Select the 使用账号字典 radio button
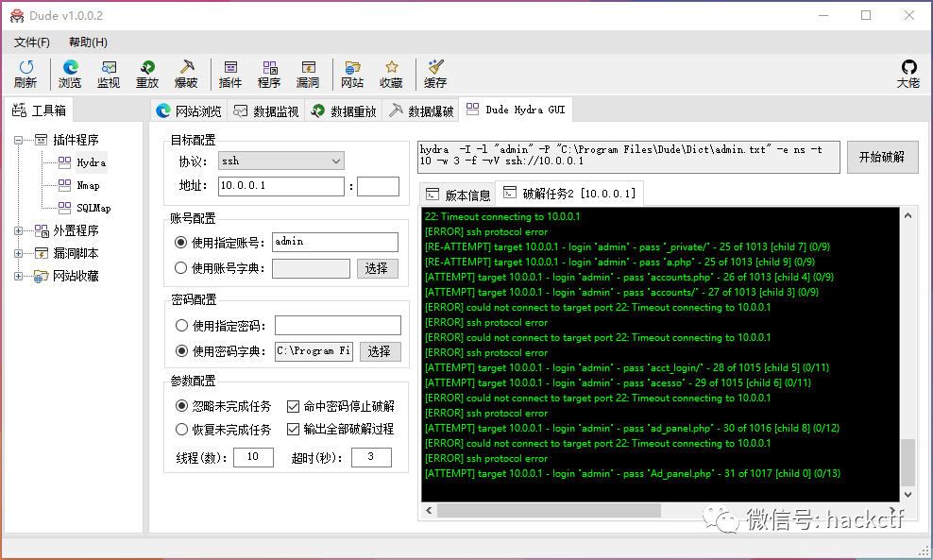 point(181,268)
